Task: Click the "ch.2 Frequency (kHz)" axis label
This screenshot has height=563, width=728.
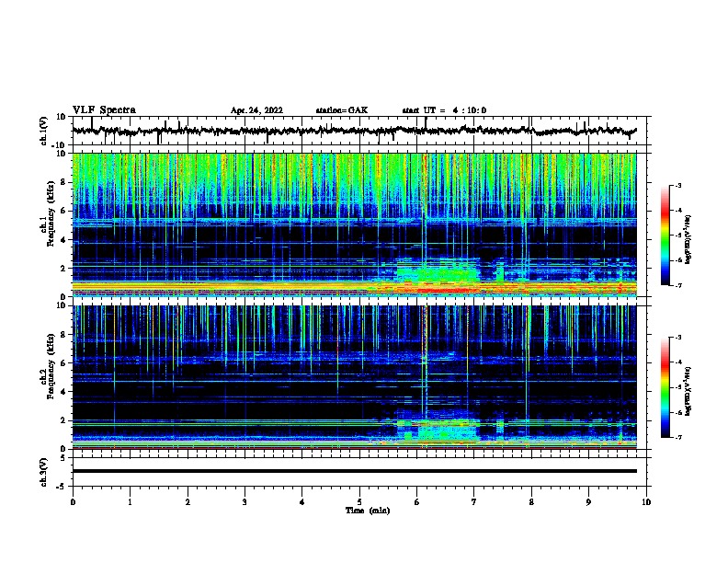Action: click(49, 366)
